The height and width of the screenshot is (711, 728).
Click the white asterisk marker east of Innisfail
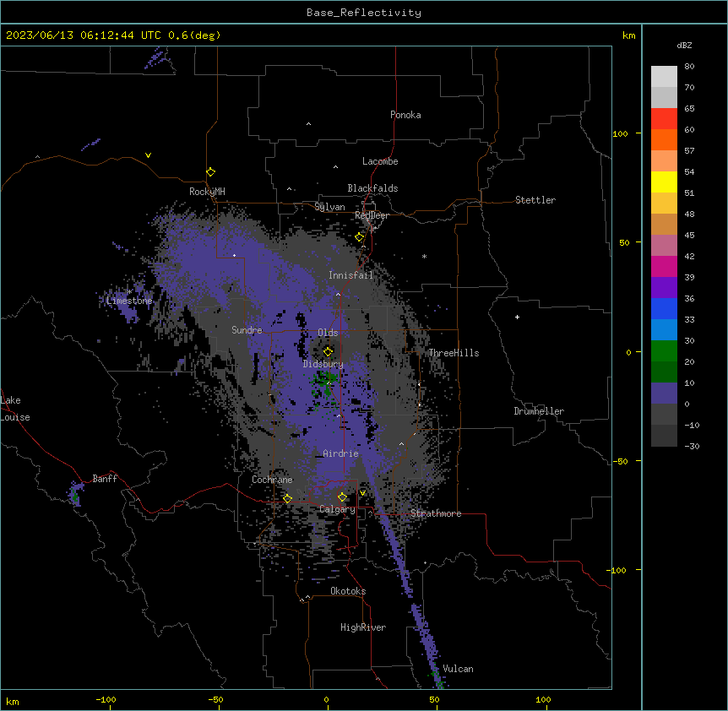pyautogui.click(x=424, y=256)
